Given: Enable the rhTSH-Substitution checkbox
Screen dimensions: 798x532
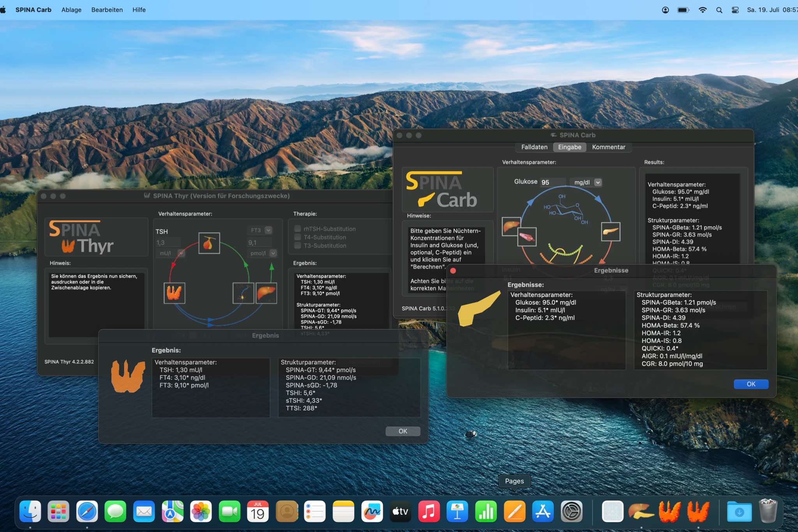Looking at the screenshot, I should (298, 229).
